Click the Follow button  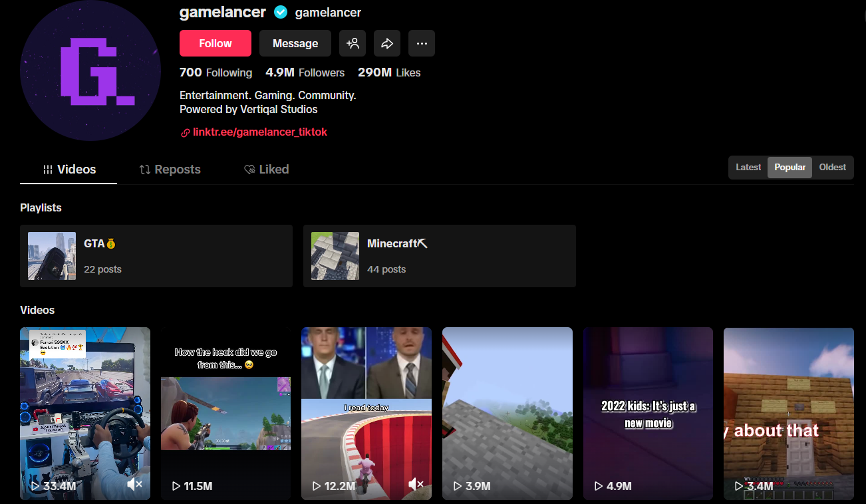pos(215,43)
